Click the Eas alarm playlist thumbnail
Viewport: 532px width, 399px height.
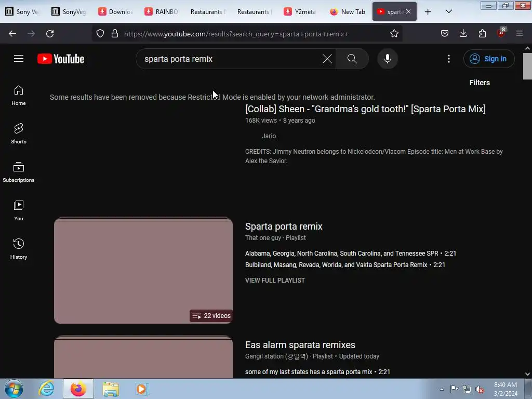click(x=143, y=357)
